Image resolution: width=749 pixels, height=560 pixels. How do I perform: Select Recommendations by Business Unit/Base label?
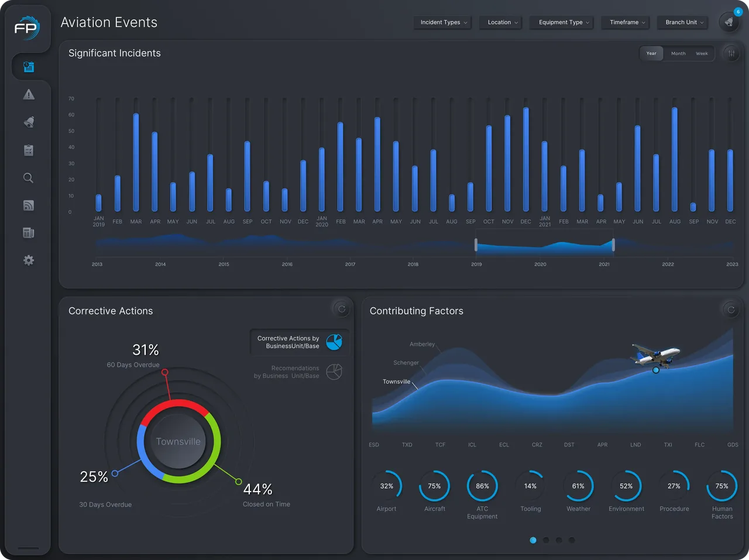(287, 372)
